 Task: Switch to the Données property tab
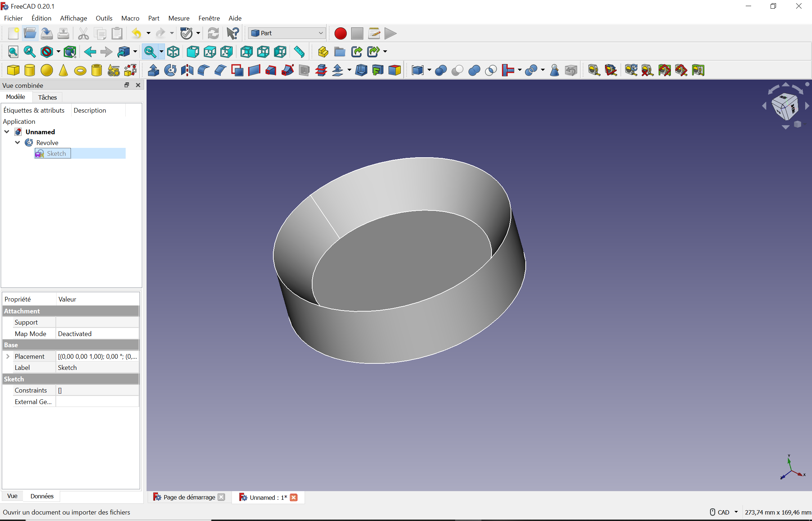[42, 496]
